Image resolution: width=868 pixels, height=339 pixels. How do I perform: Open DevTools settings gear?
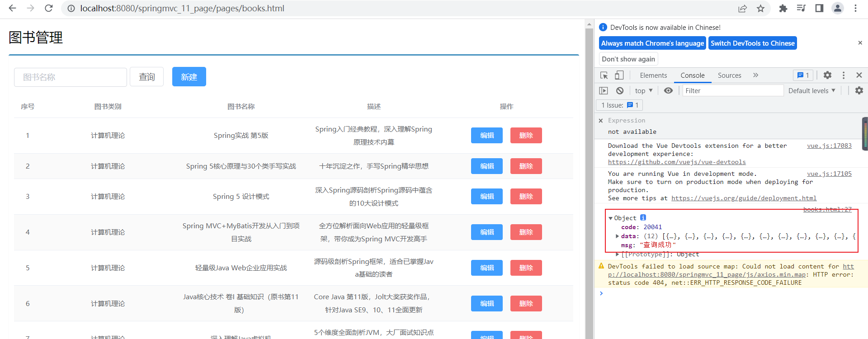(x=827, y=75)
